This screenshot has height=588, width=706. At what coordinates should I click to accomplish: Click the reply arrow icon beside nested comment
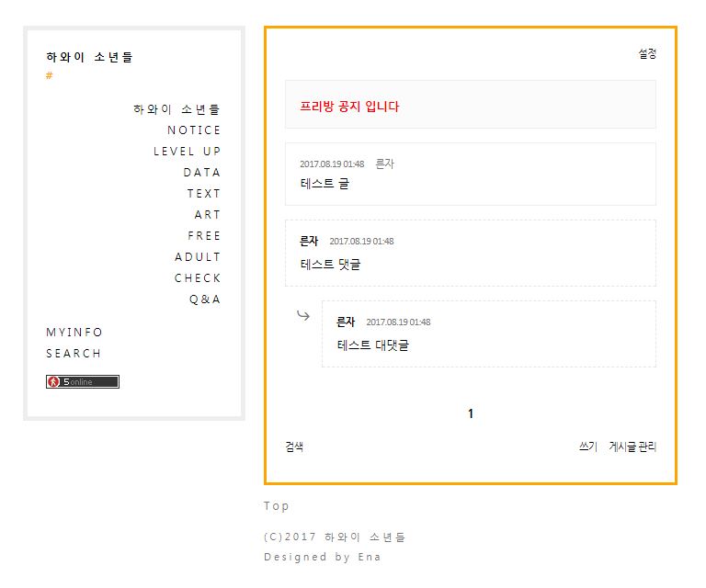(x=303, y=316)
